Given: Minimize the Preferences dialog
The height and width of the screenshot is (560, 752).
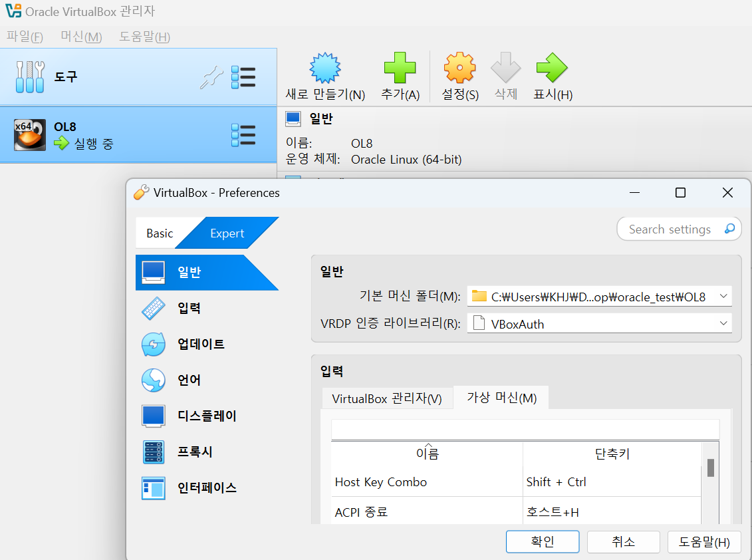Looking at the screenshot, I should tap(634, 192).
